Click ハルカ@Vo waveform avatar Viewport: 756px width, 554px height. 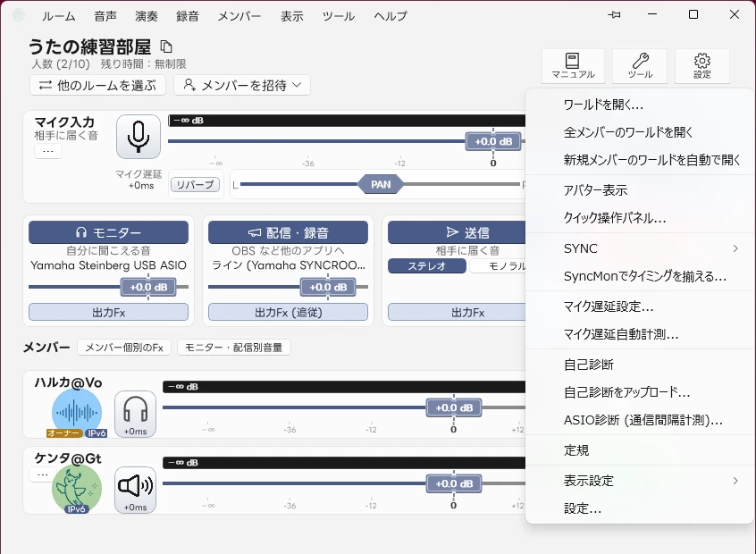(76, 413)
